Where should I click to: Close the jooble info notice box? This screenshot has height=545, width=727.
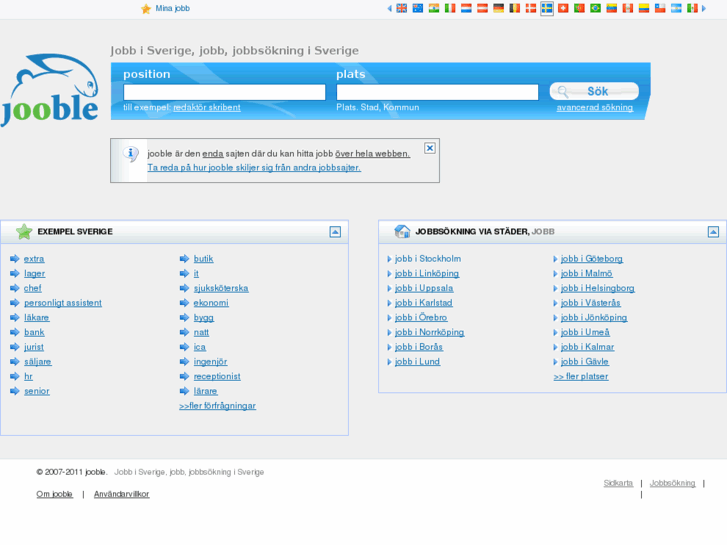pos(430,148)
